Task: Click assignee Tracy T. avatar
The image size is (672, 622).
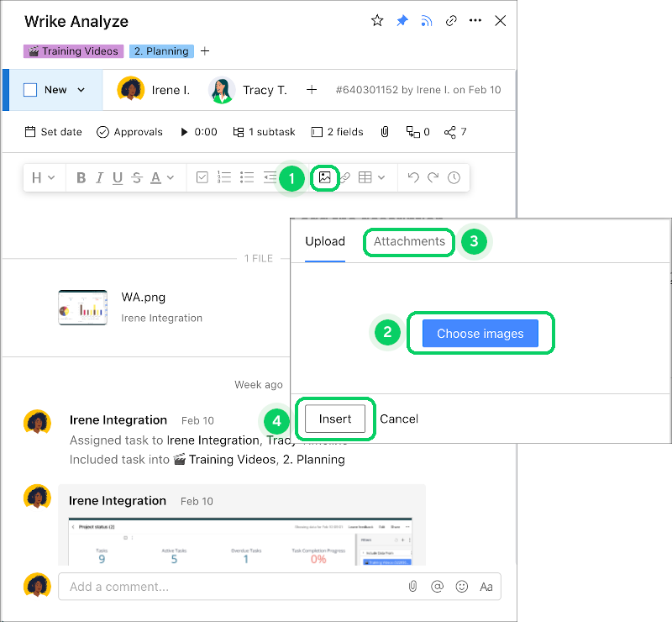Action: click(x=222, y=90)
